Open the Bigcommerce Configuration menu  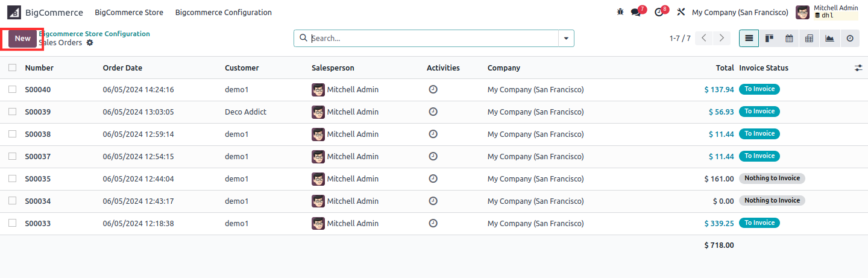coord(223,12)
